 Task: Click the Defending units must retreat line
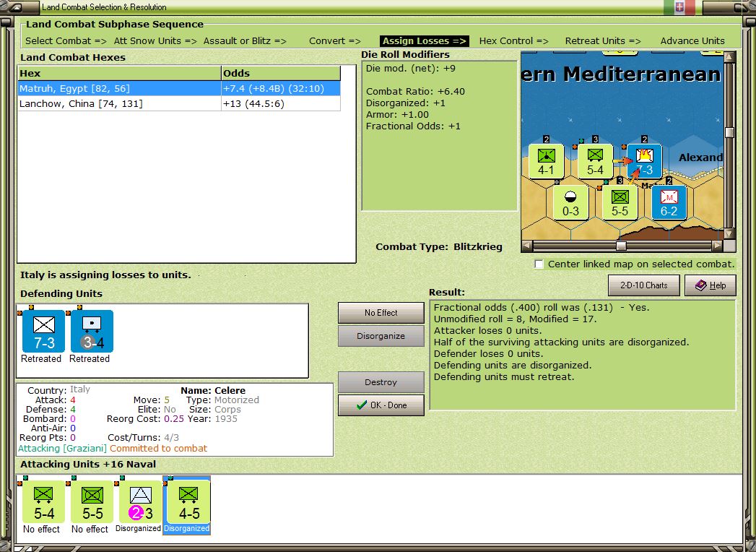click(504, 377)
